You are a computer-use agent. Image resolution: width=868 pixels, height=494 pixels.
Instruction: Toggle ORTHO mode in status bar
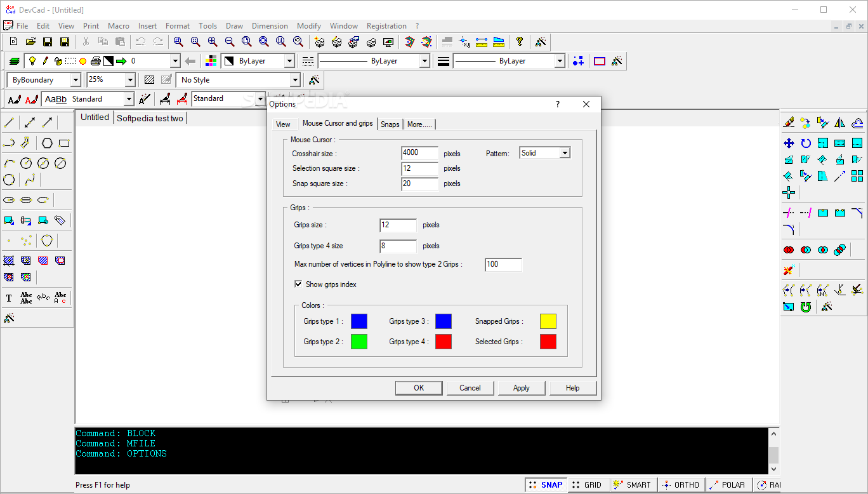[681, 484]
